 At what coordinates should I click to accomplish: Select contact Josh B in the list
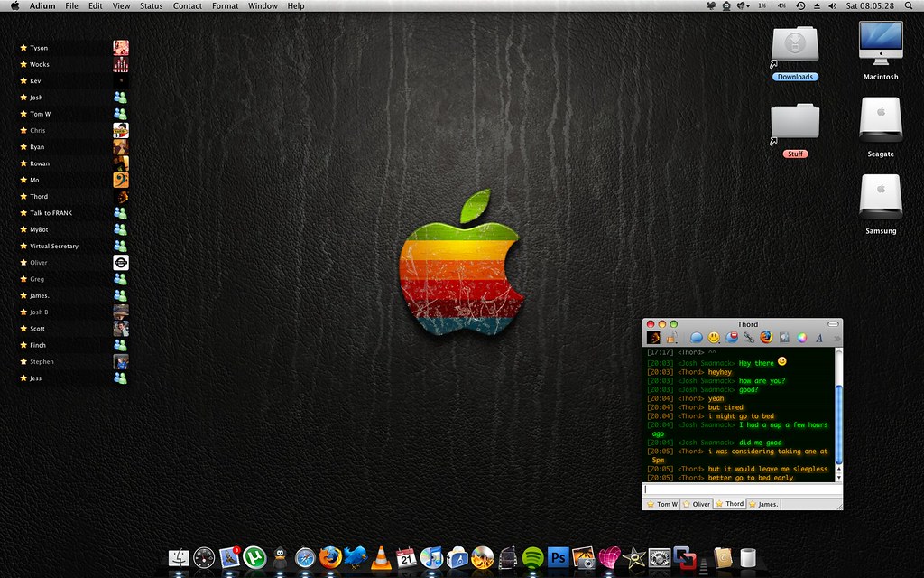click(74, 312)
